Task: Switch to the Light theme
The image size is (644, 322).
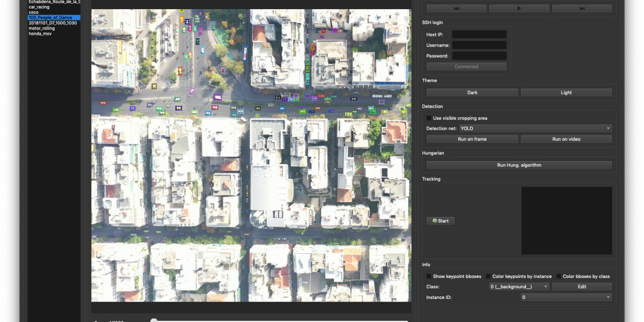Action: pyautogui.click(x=566, y=92)
